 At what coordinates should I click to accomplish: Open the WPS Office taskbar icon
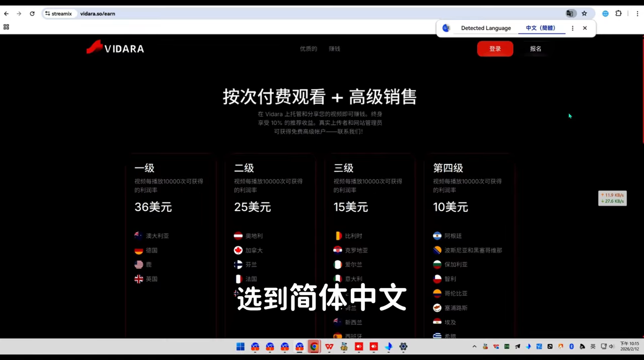point(329,346)
